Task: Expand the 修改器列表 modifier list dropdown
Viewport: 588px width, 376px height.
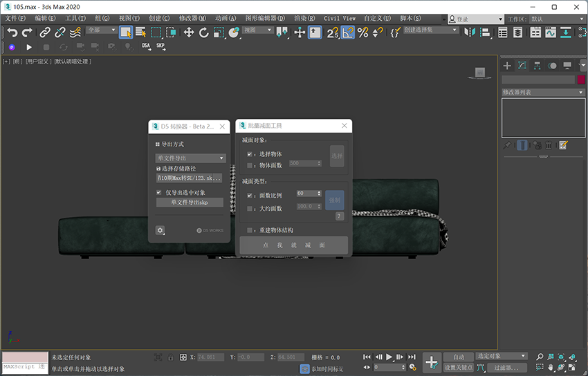Action: 543,92
